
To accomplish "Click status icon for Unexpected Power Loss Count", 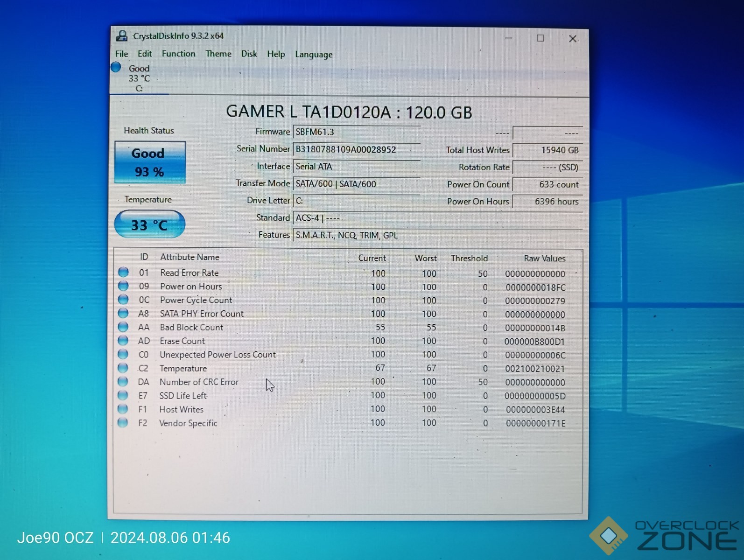I will [x=123, y=354].
